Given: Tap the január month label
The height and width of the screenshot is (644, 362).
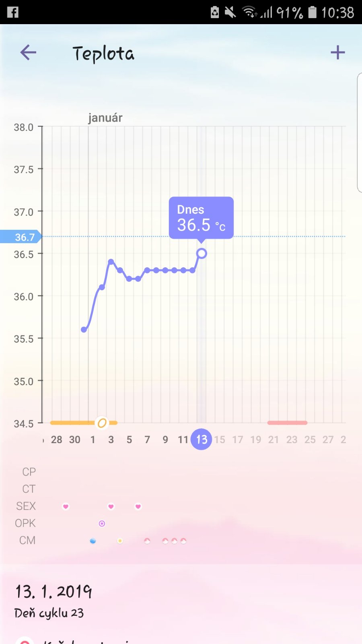Looking at the screenshot, I should [105, 118].
